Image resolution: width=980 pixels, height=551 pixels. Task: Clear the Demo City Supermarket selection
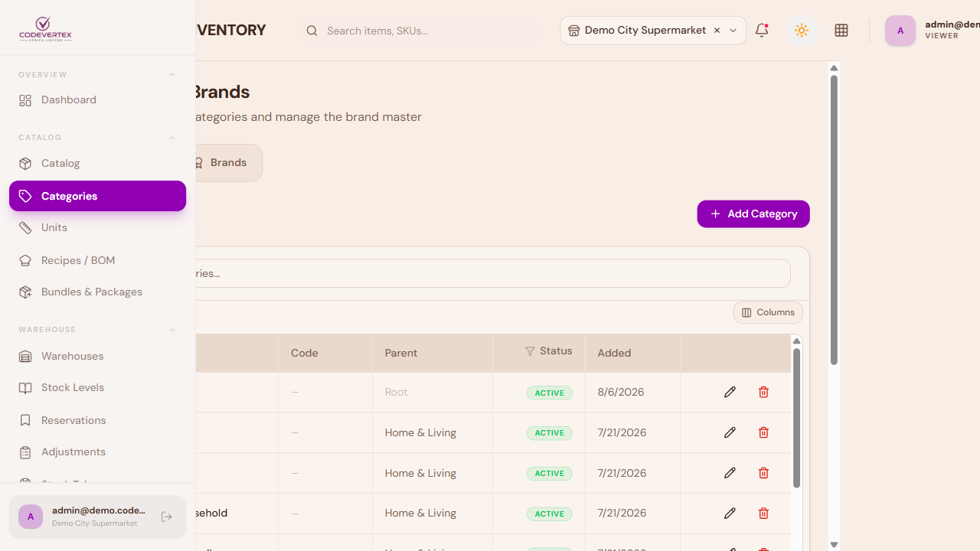click(x=717, y=31)
